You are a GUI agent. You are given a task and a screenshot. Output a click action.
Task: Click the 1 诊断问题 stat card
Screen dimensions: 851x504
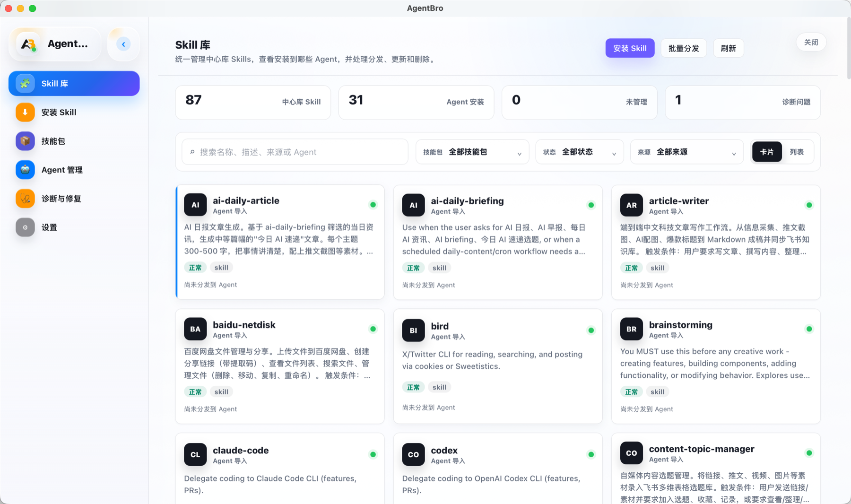coord(742,103)
